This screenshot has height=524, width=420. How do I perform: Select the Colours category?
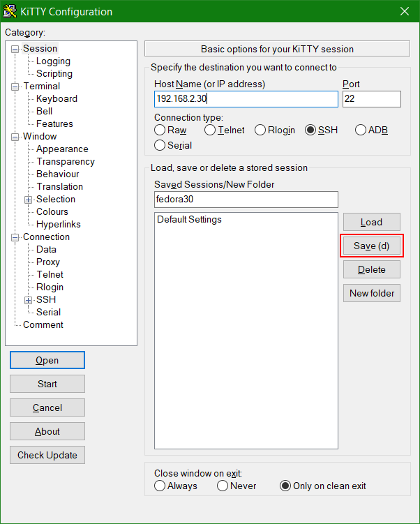(x=52, y=212)
